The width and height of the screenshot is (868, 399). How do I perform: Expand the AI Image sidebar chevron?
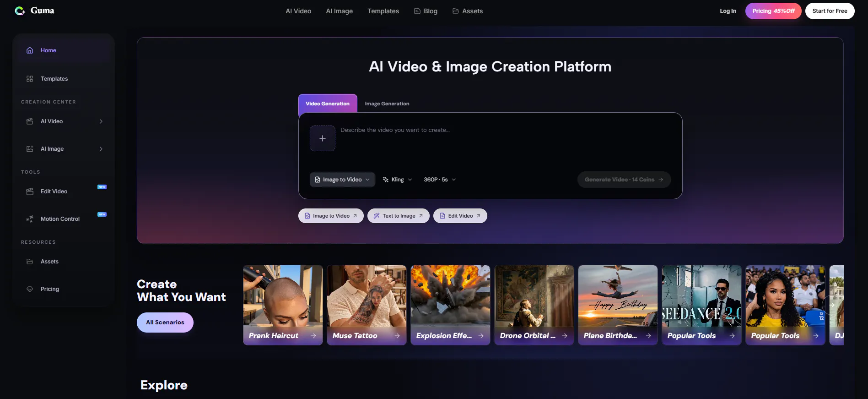(101, 149)
